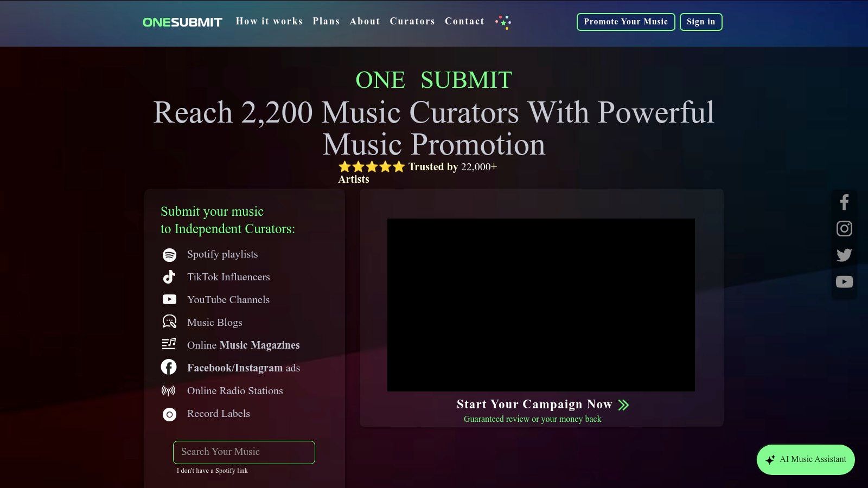Select Music Blogs text

pos(215,323)
